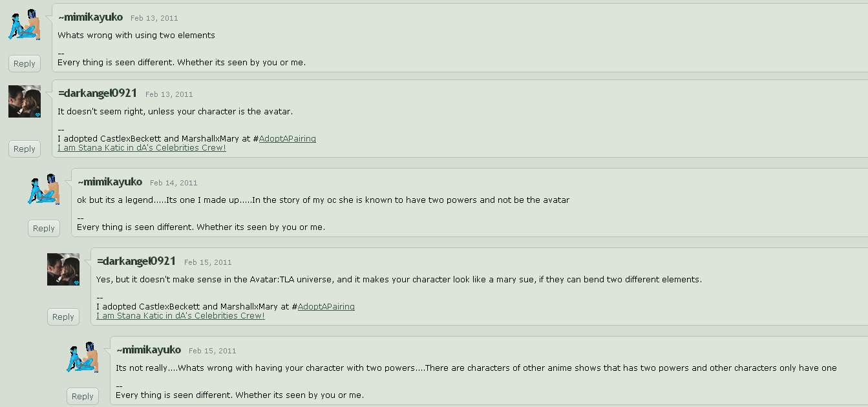This screenshot has width=868, height=407.
Task: Click "I am Stana Katic" link, Feb 15 comment
Action: [180, 315]
